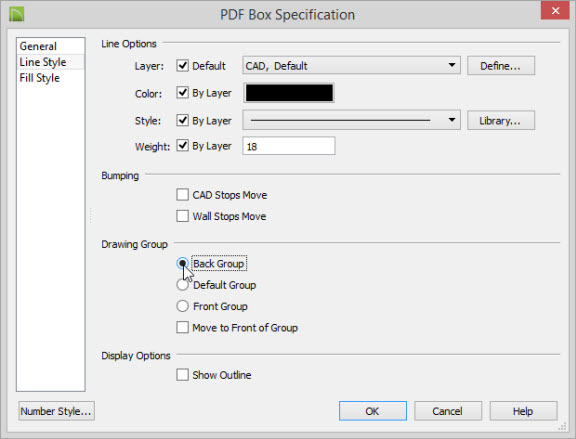The height and width of the screenshot is (439, 576).
Task: Open the line style Library
Action: (x=501, y=120)
